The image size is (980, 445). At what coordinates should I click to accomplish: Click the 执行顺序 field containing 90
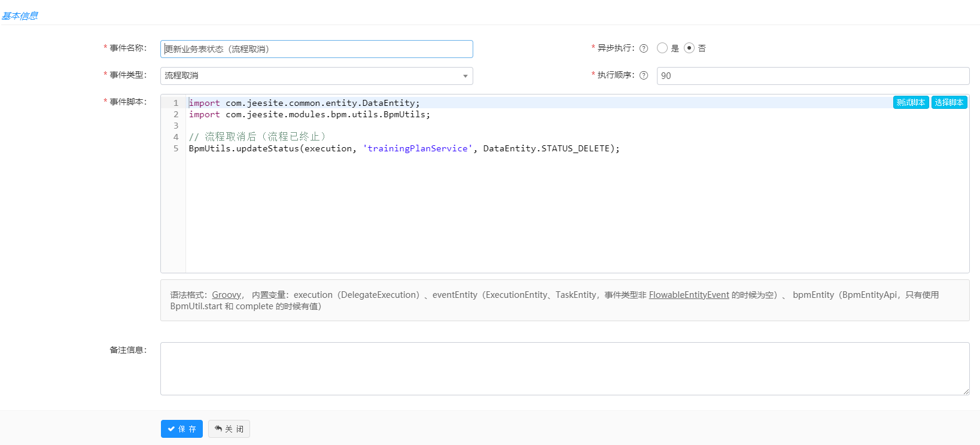click(x=813, y=76)
